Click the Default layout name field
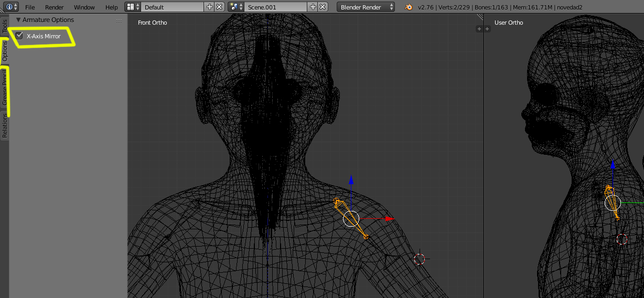The height and width of the screenshot is (298, 644). pos(172,7)
